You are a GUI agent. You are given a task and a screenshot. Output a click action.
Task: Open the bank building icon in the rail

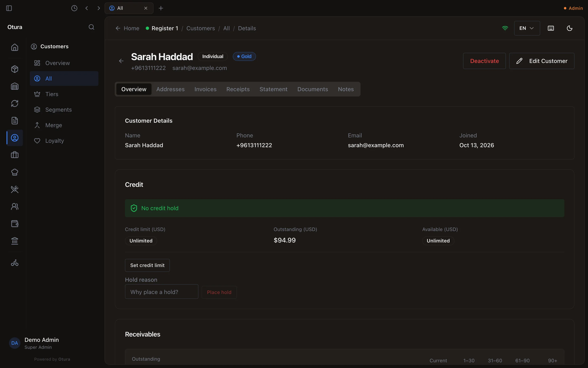14,241
